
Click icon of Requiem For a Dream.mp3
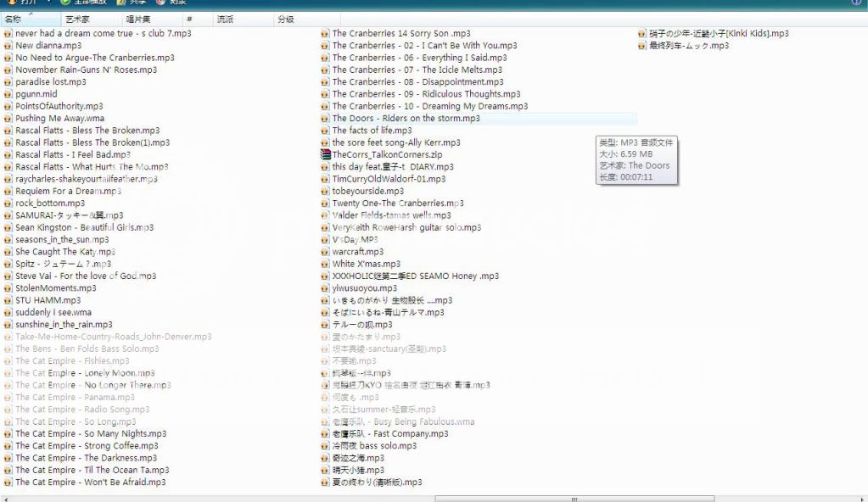click(x=8, y=192)
